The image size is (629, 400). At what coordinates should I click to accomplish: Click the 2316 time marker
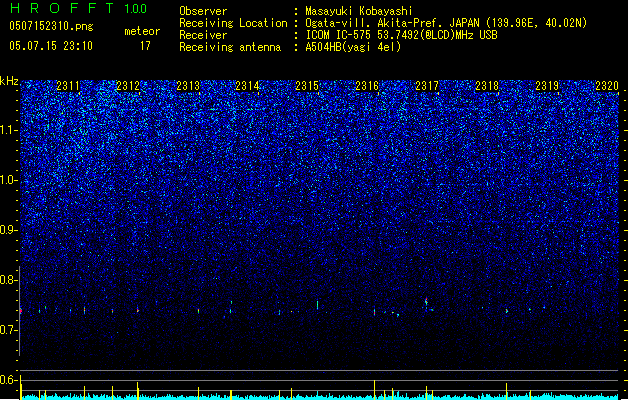pos(367,86)
